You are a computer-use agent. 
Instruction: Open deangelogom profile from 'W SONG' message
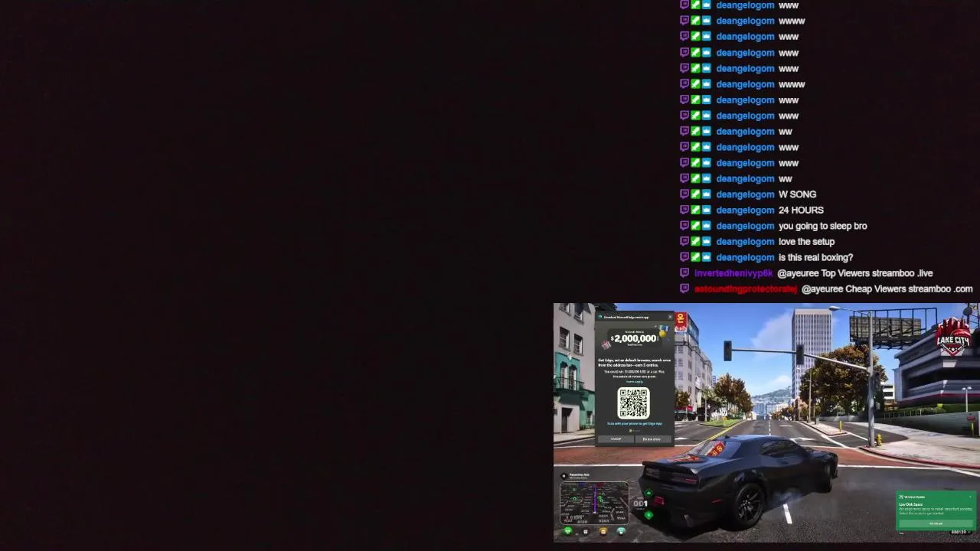click(745, 194)
